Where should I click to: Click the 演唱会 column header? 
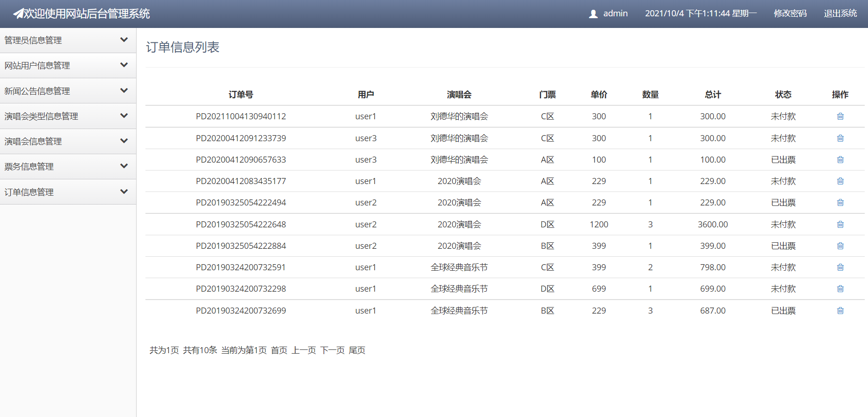coord(459,95)
